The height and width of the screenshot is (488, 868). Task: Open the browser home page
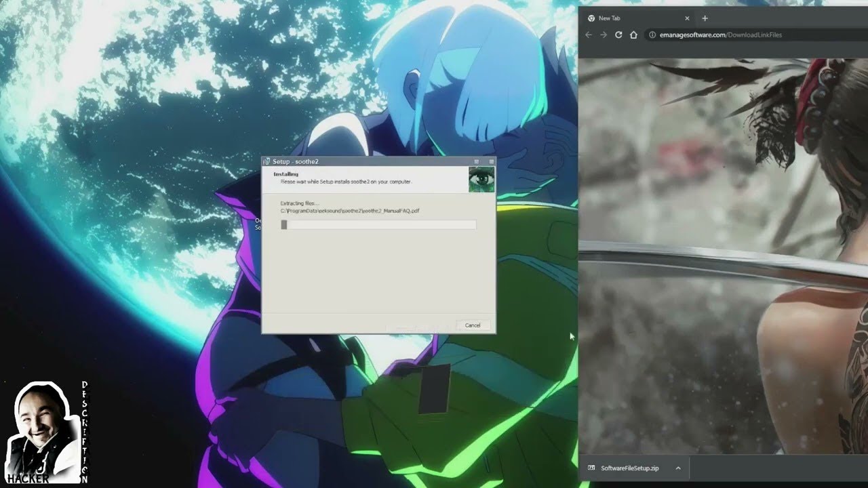633,35
